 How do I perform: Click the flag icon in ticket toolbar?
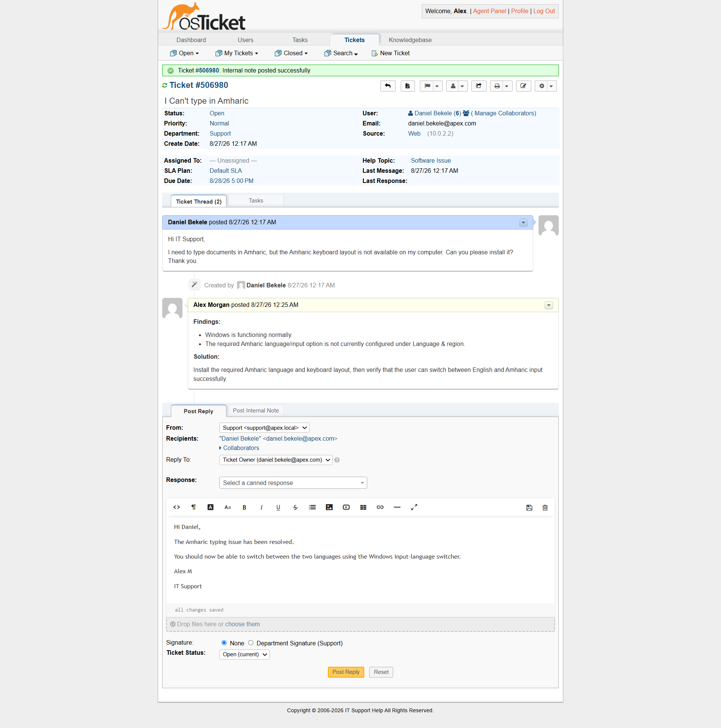[427, 86]
